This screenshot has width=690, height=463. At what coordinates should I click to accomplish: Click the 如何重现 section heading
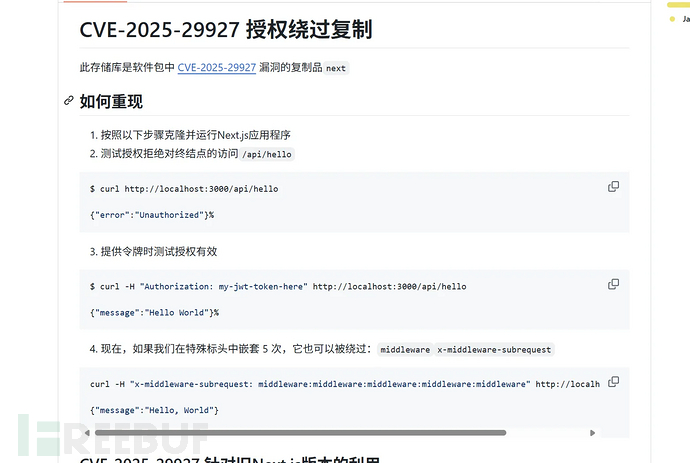coord(111,102)
